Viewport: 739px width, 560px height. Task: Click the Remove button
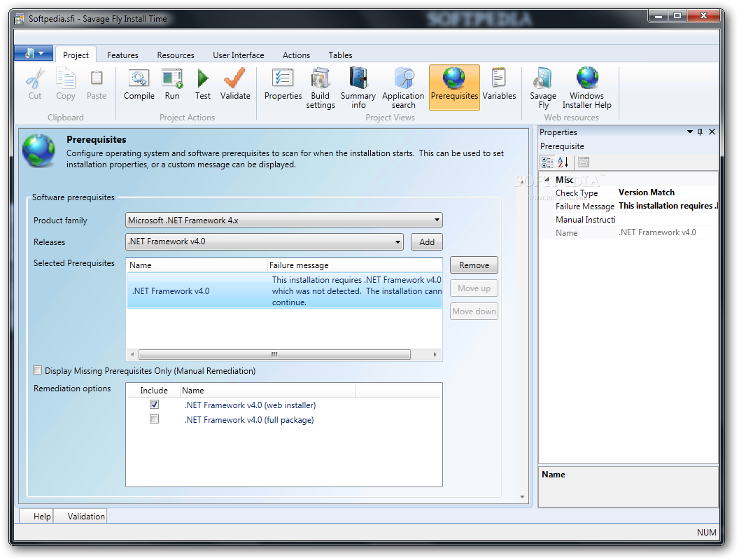(x=474, y=265)
